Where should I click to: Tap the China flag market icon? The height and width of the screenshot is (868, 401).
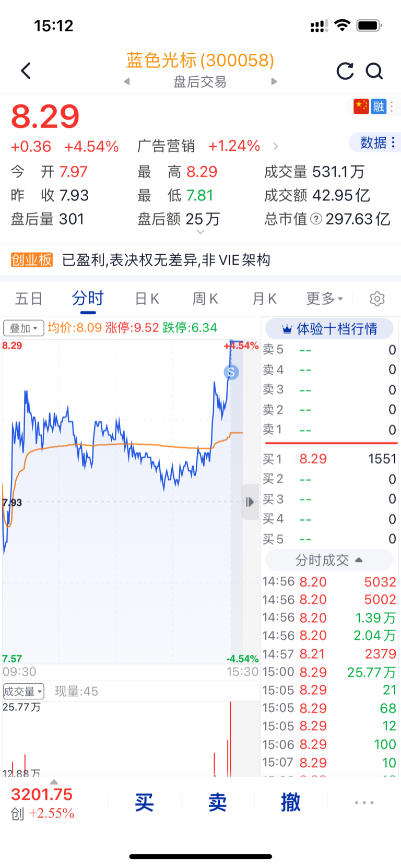click(361, 106)
